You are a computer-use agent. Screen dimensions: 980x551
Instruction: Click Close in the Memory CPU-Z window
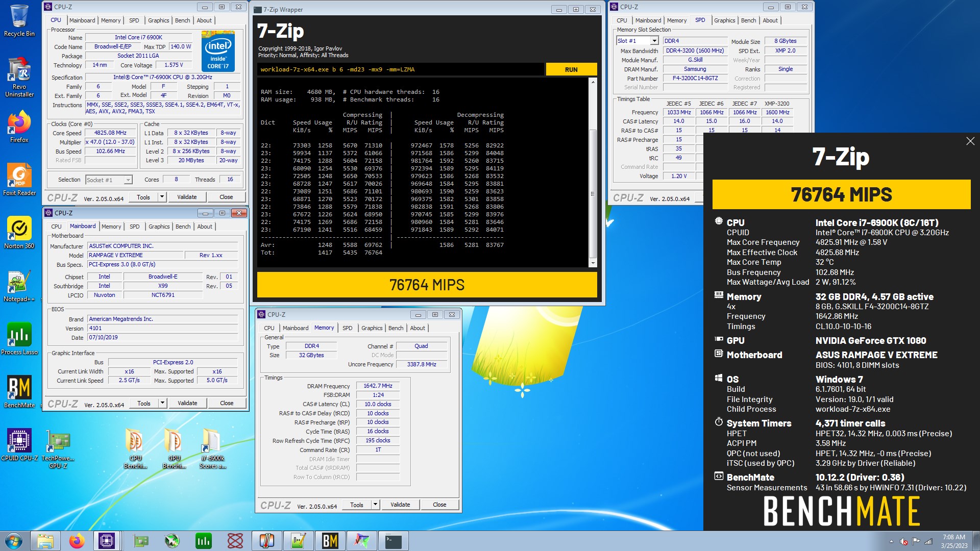[x=439, y=505]
